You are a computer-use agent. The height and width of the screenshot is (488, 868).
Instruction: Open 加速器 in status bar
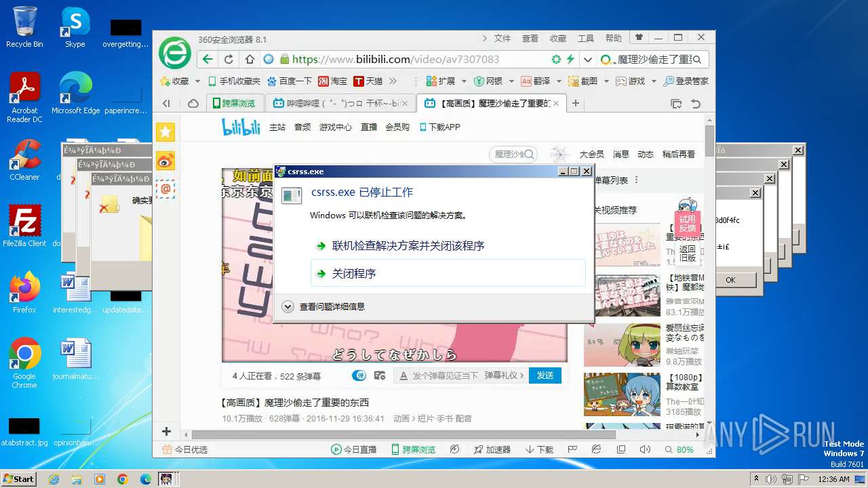tap(491, 449)
